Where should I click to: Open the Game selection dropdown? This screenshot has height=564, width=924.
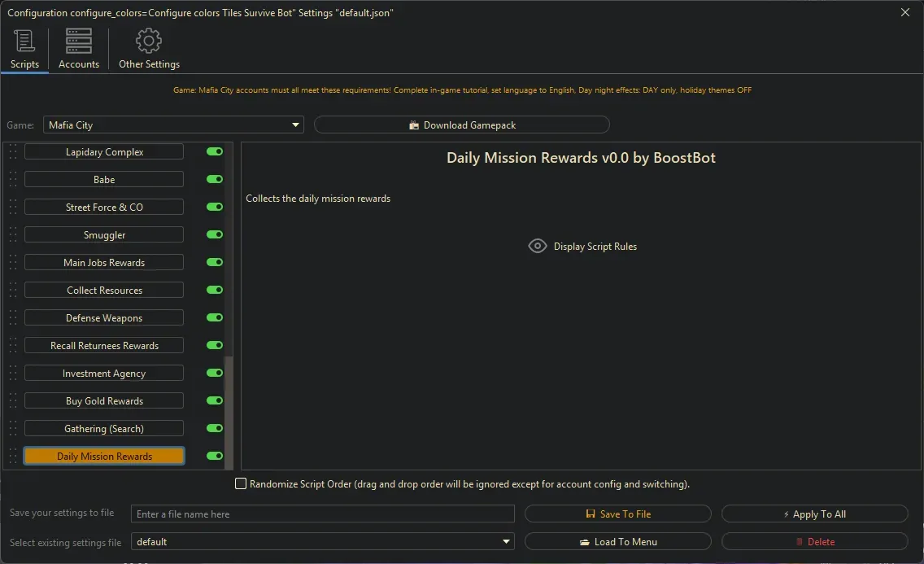[x=295, y=125]
